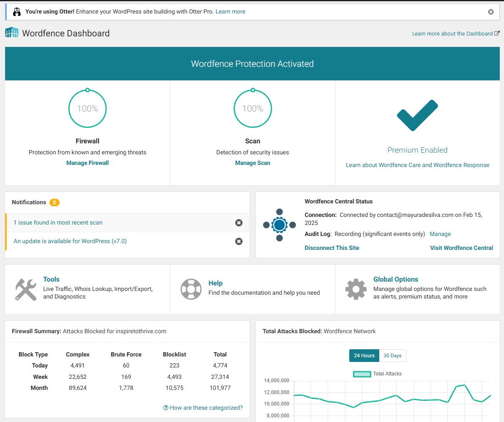Click the Wordfence logo icon
504x422 pixels.
(12, 32)
